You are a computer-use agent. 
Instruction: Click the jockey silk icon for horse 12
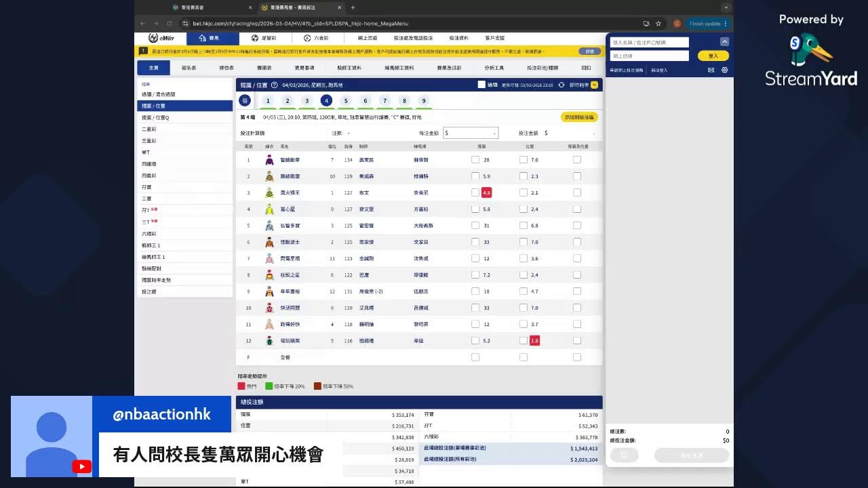pos(269,341)
